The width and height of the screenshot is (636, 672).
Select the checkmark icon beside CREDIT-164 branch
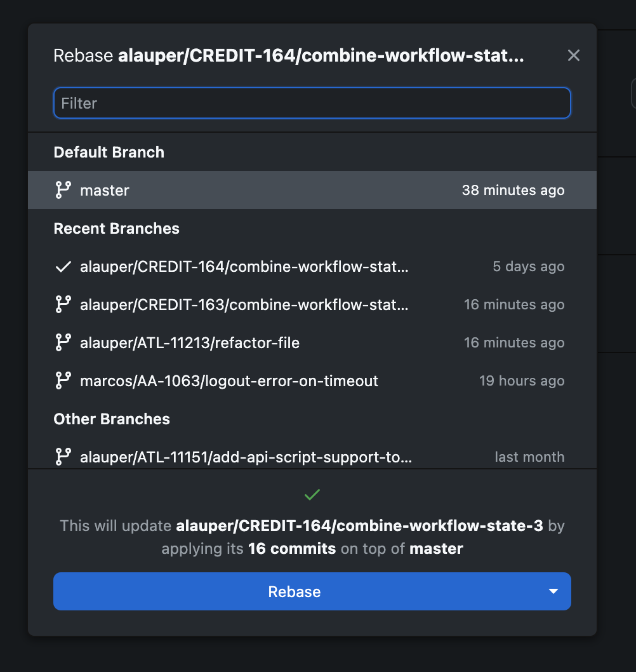click(x=63, y=267)
